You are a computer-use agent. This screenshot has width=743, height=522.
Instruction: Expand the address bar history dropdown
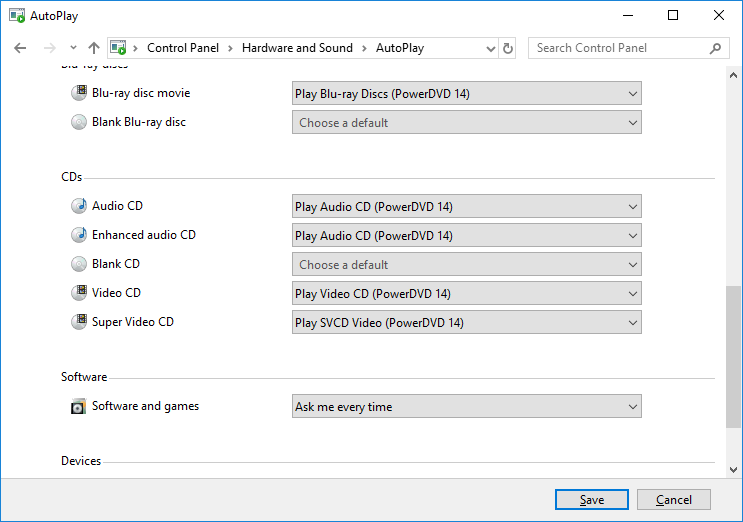(491, 48)
